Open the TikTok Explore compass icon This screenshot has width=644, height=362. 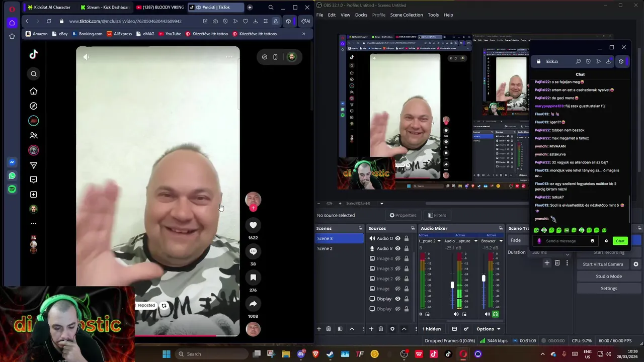coord(34,106)
